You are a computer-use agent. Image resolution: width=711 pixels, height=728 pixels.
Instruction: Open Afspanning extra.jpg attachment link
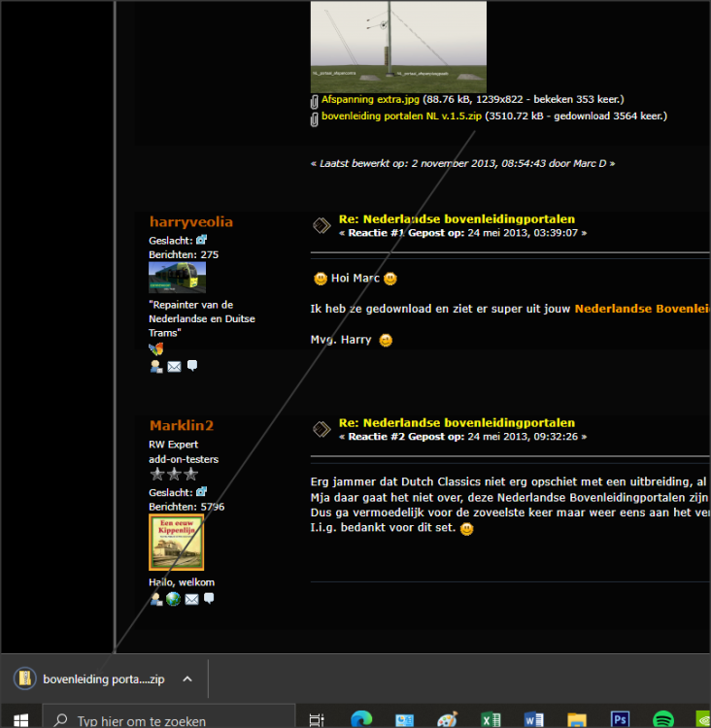[371, 99]
